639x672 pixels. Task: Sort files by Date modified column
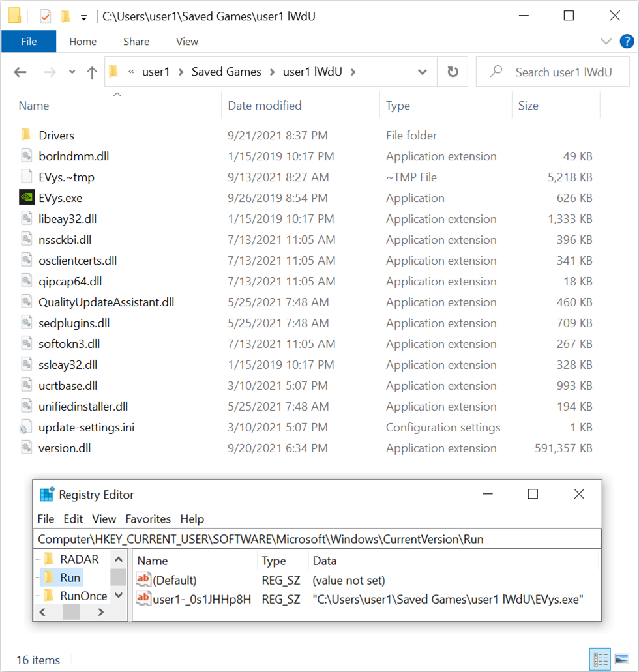click(x=265, y=106)
